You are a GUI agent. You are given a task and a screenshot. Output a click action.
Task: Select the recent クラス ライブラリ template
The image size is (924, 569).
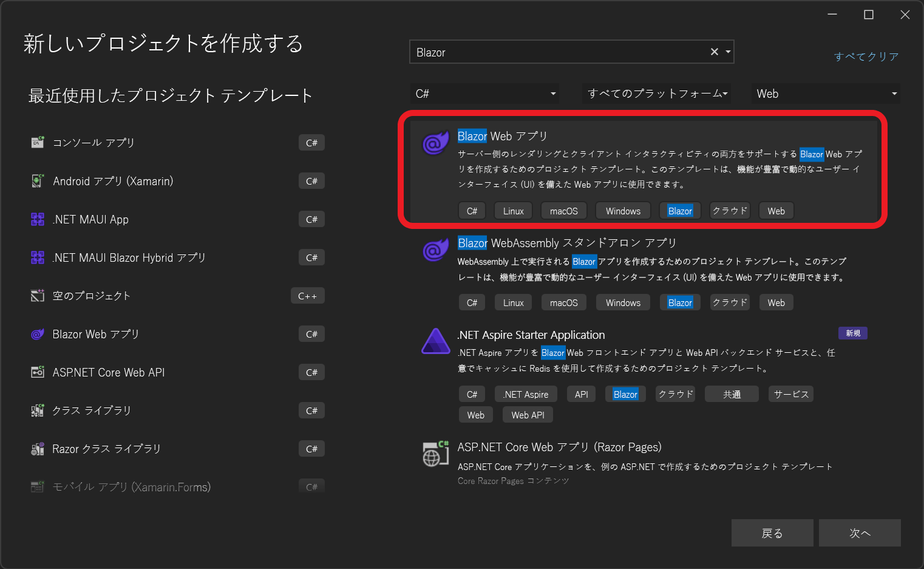pyautogui.click(x=92, y=411)
